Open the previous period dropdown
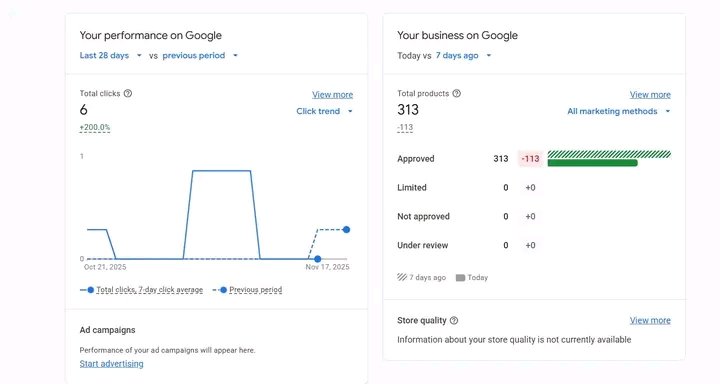Screen dimensions: 720x384 click(200, 56)
